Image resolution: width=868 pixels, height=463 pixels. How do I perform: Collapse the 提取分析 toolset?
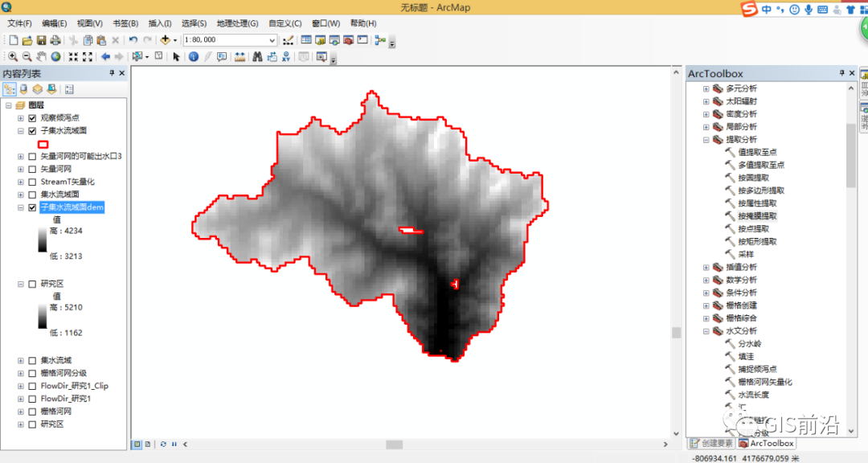tap(706, 140)
